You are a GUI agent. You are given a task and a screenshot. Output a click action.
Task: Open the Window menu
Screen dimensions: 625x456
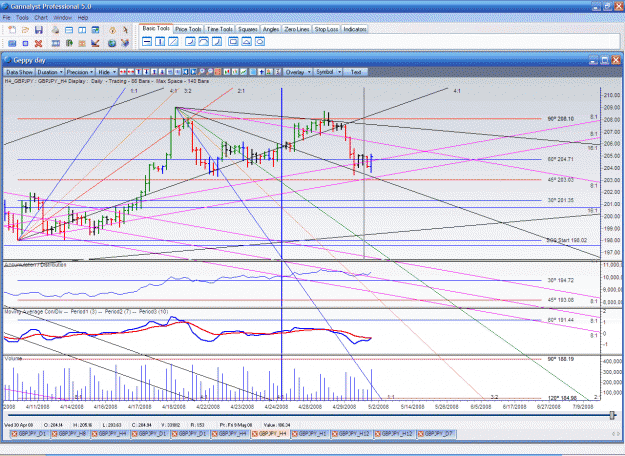pos(62,18)
